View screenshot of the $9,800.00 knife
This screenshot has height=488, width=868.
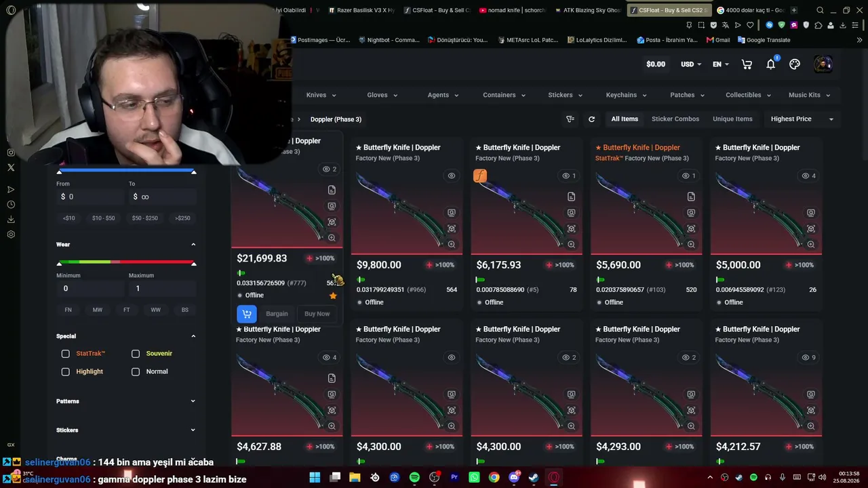pos(452,213)
